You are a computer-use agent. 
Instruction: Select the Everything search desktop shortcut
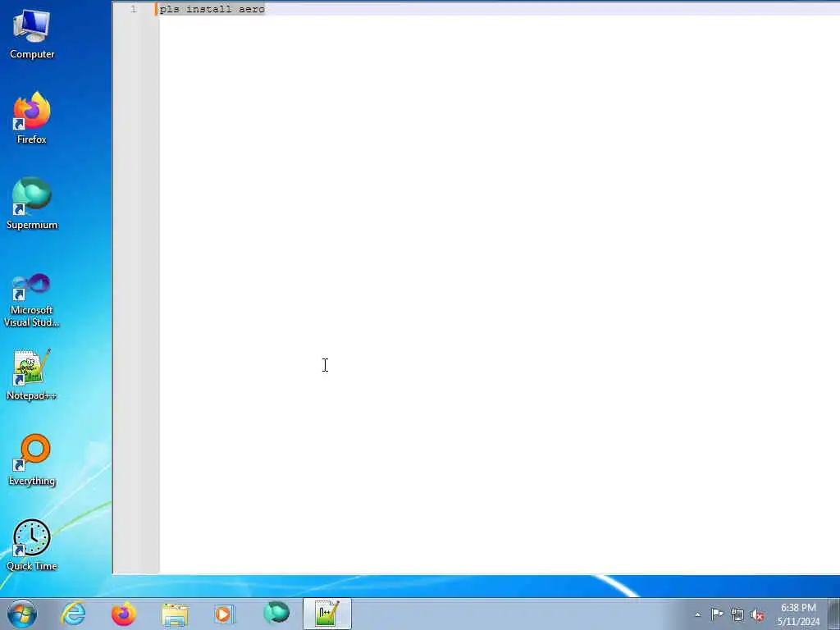click(x=32, y=459)
